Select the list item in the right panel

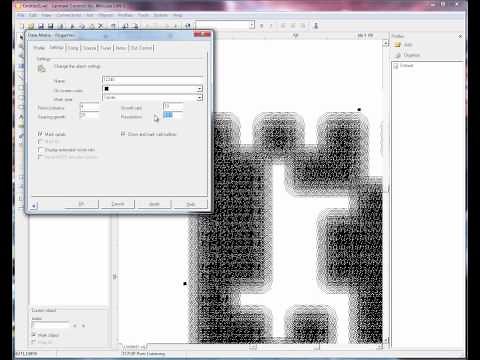click(404, 66)
